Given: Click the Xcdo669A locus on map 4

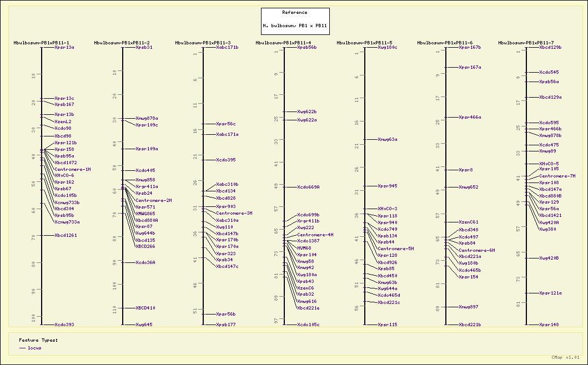Looking at the screenshot, I should [x=308, y=187].
